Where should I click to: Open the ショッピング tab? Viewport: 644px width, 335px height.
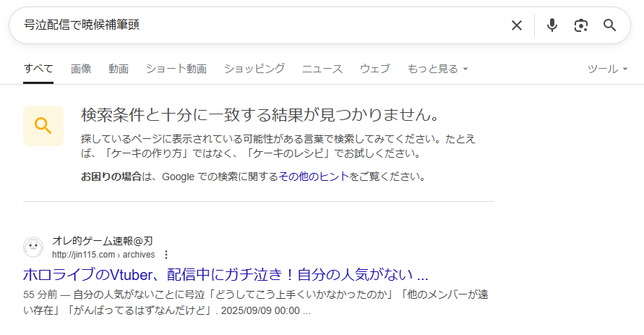click(254, 69)
